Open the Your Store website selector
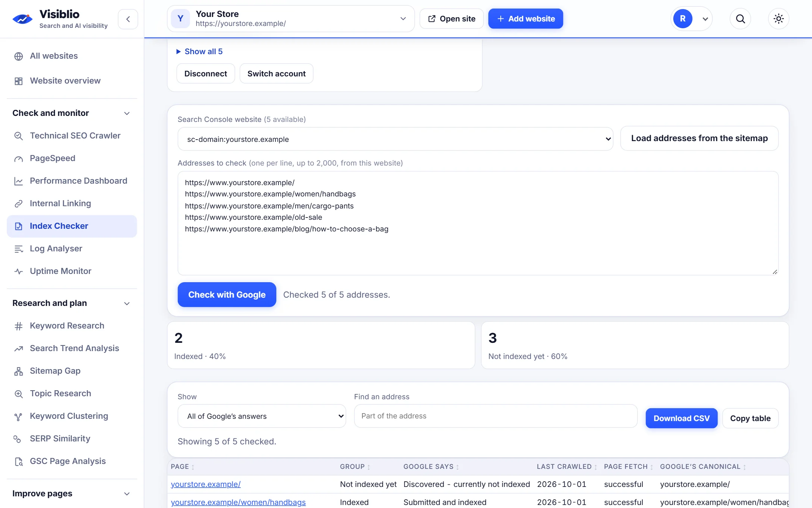812x508 pixels. (x=291, y=19)
